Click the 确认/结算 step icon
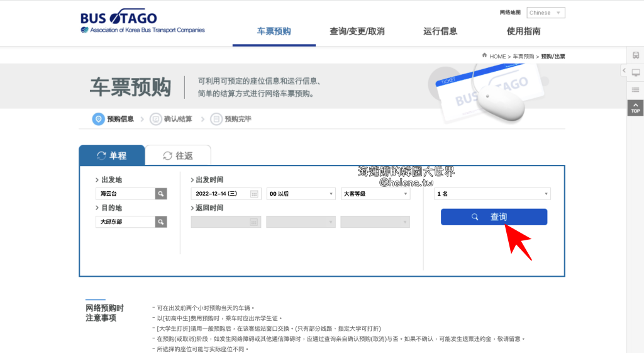 [x=155, y=119]
